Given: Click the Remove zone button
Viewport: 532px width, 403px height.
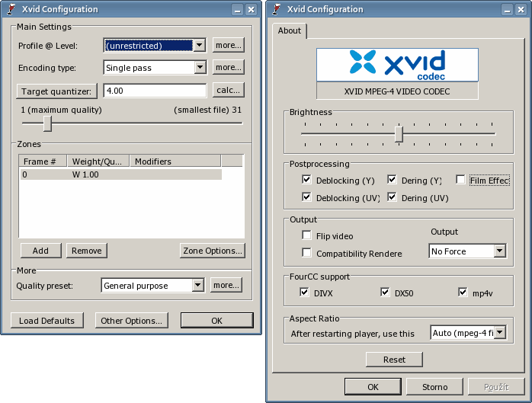Looking at the screenshot, I should pos(87,251).
